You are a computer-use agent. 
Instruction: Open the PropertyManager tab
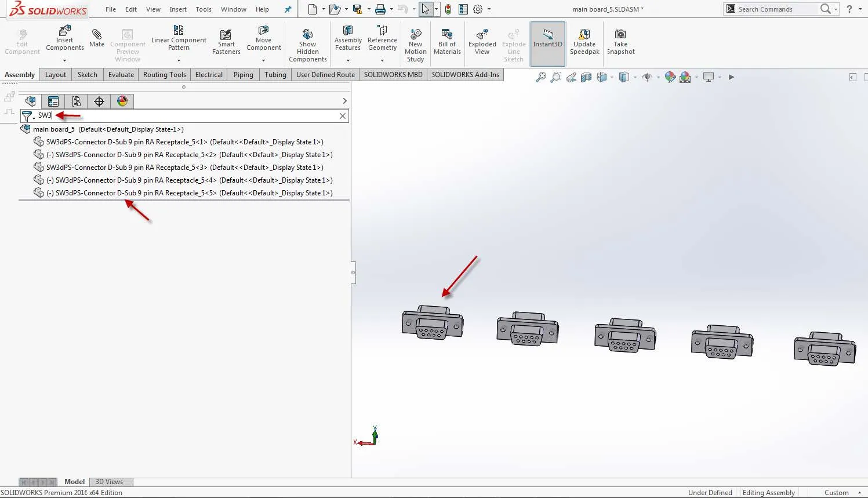click(x=53, y=101)
